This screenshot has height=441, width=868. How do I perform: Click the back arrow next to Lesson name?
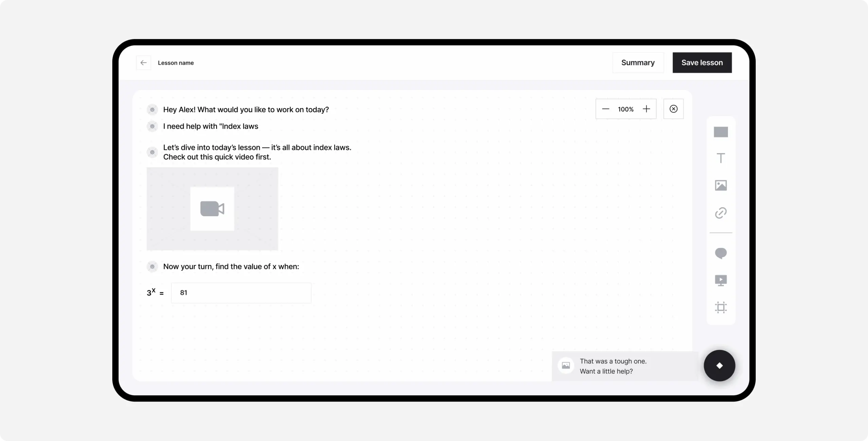tap(143, 63)
